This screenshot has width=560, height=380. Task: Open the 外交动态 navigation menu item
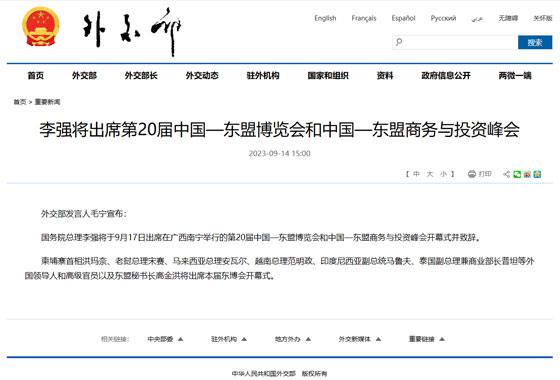point(202,75)
